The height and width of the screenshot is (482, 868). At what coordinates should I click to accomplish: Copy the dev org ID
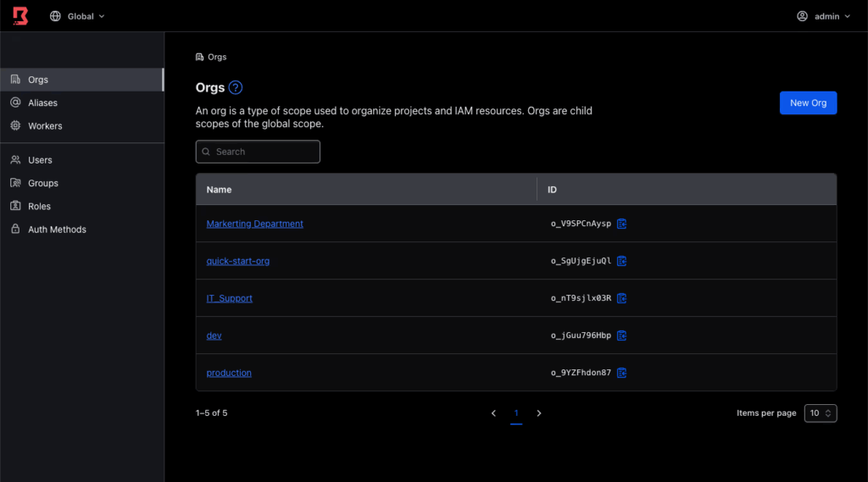pyautogui.click(x=622, y=335)
